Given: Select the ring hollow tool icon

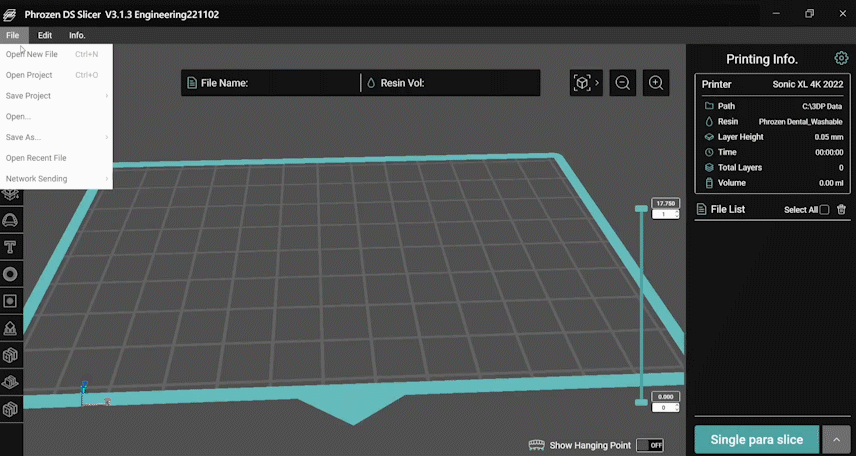Looking at the screenshot, I should [x=10, y=274].
